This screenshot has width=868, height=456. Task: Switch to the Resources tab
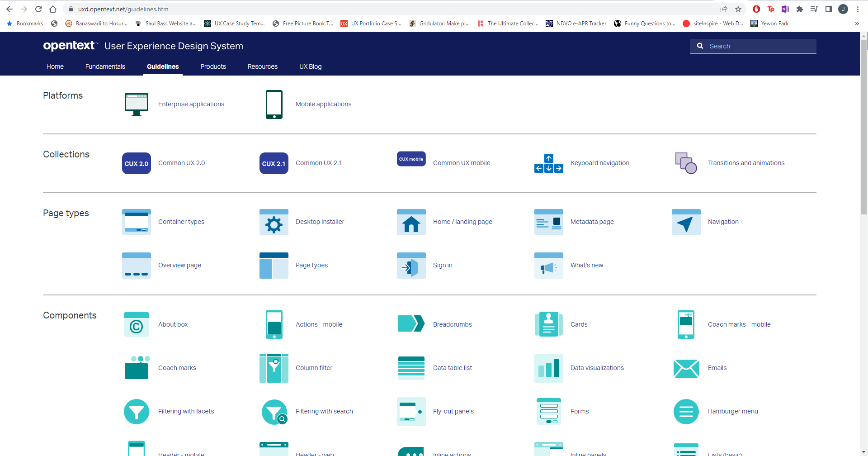tap(263, 66)
